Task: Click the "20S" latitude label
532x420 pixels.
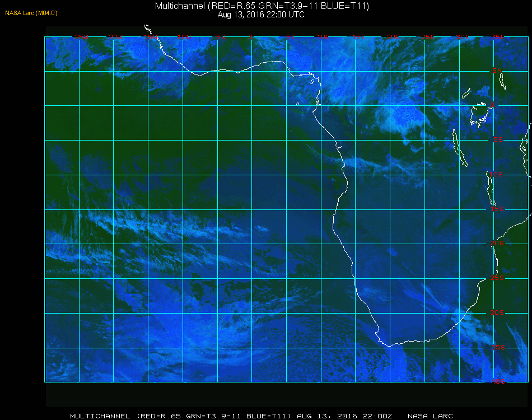Action: 497,243
